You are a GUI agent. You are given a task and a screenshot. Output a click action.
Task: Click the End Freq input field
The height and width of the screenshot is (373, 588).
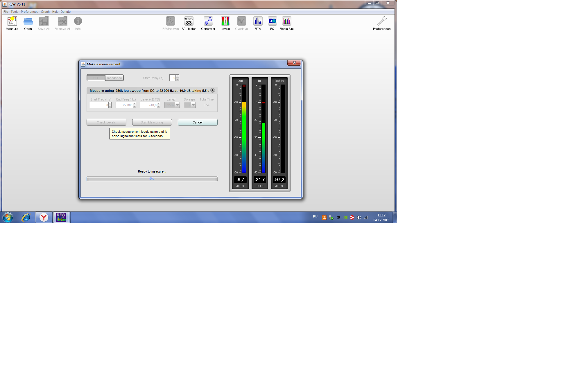click(124, 105)
